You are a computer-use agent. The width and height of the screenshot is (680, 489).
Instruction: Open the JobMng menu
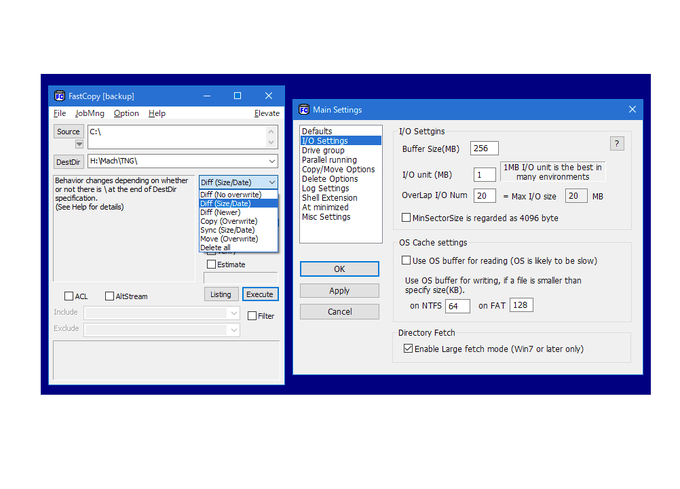click(89, 114)
